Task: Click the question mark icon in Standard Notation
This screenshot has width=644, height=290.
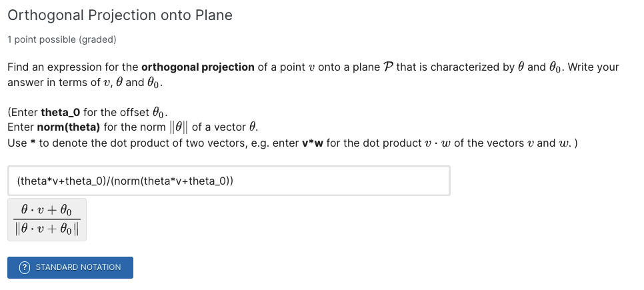Action: coord(25,267)
